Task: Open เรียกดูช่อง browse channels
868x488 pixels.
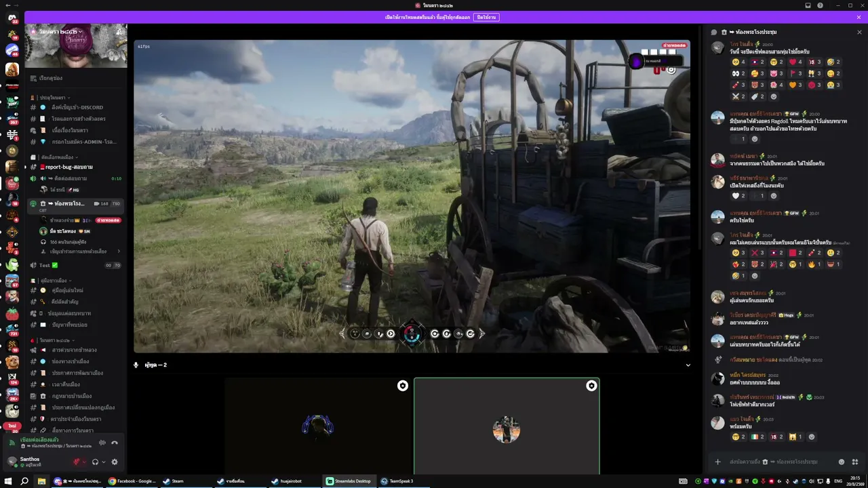Action: (76, 78)
